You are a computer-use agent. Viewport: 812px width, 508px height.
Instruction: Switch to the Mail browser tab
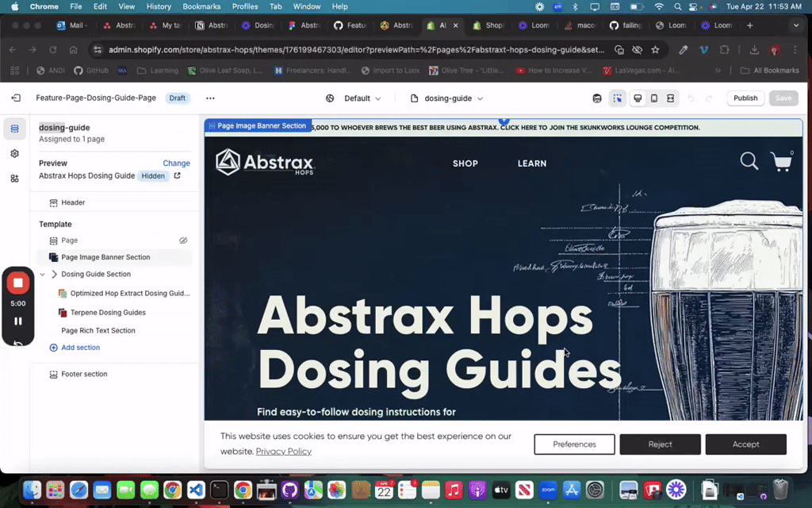pos(74,25)
